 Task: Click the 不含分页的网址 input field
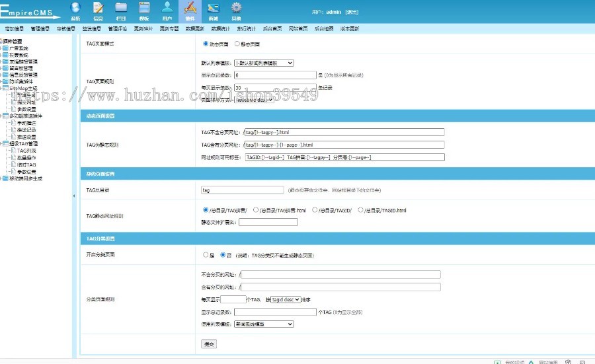[340, 275]
